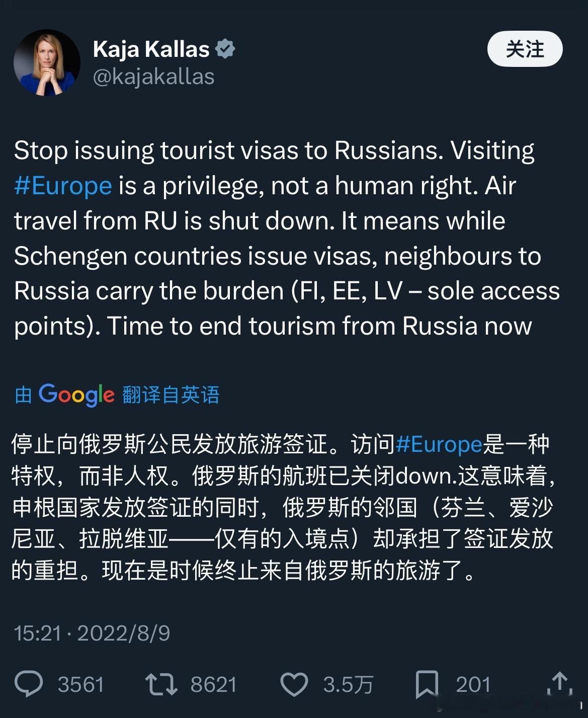Select the 8621 retweet count
Screen dimensions: 588x718
point(214,684)
